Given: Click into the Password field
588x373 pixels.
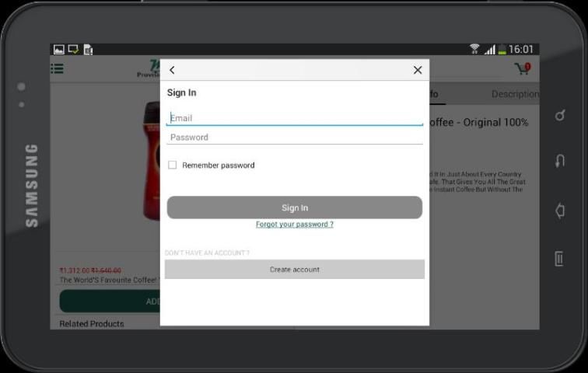Looking at the screenshot, I should pos(295,138).
